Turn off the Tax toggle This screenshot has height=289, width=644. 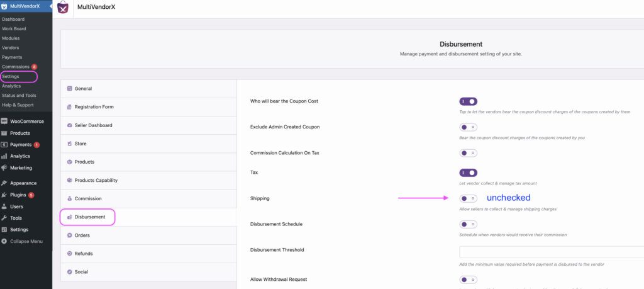click(469, 173)
